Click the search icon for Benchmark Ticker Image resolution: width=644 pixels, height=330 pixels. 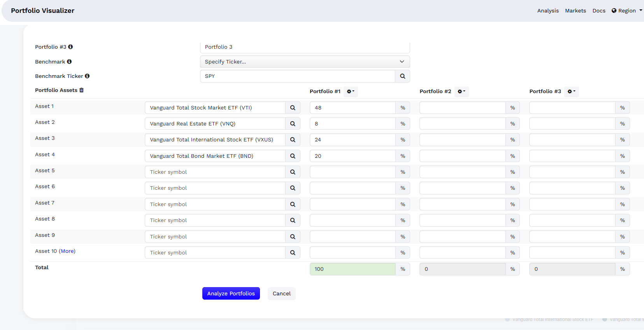pos(402,76)
